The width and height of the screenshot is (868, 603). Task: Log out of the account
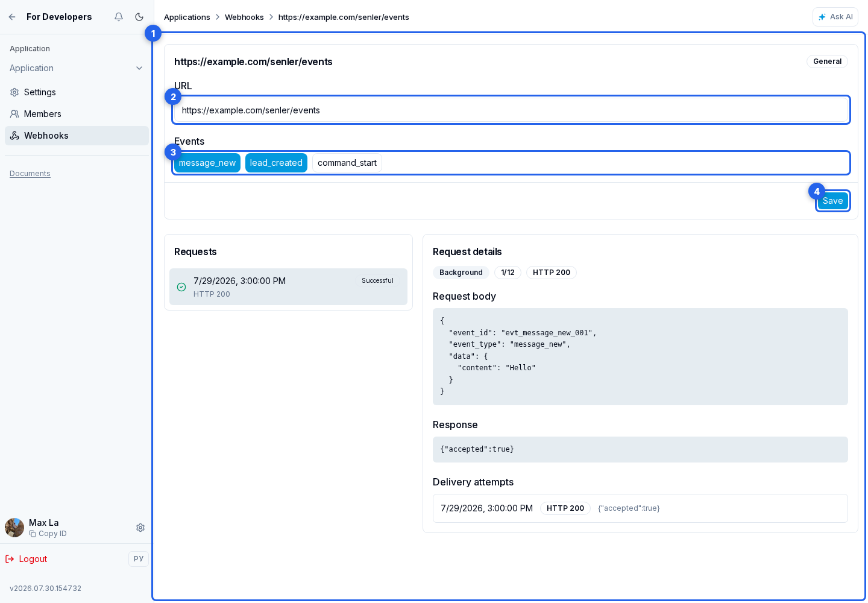(26, 559)
